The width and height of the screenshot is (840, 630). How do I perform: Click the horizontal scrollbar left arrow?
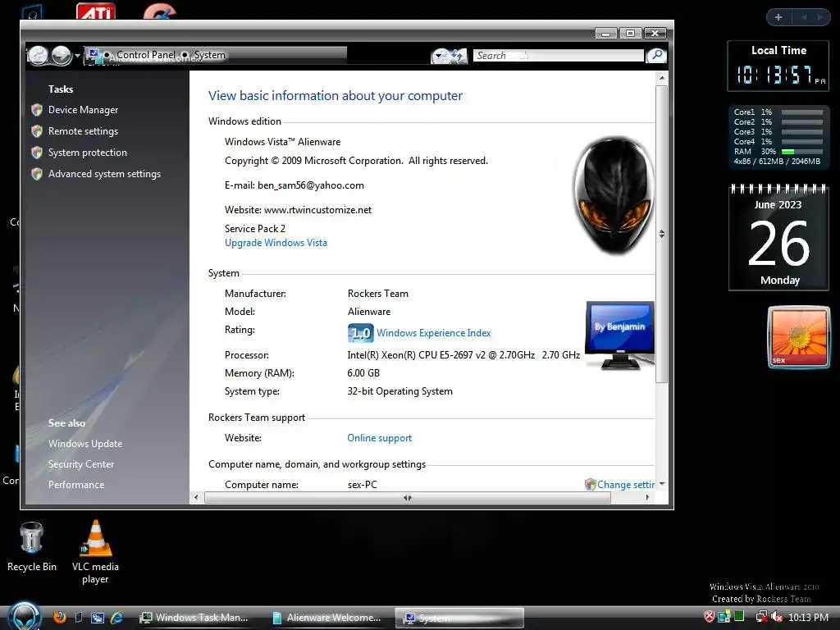tap(197, 498)
